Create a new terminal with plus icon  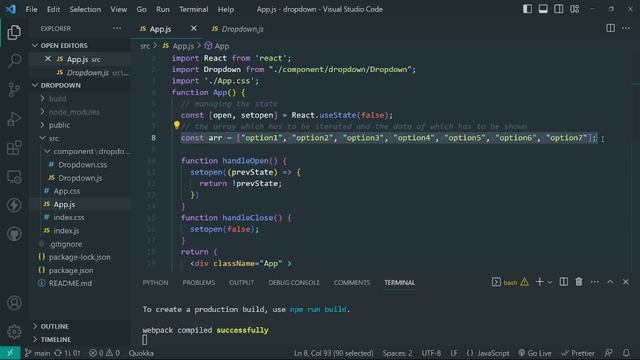pos(539,282)
